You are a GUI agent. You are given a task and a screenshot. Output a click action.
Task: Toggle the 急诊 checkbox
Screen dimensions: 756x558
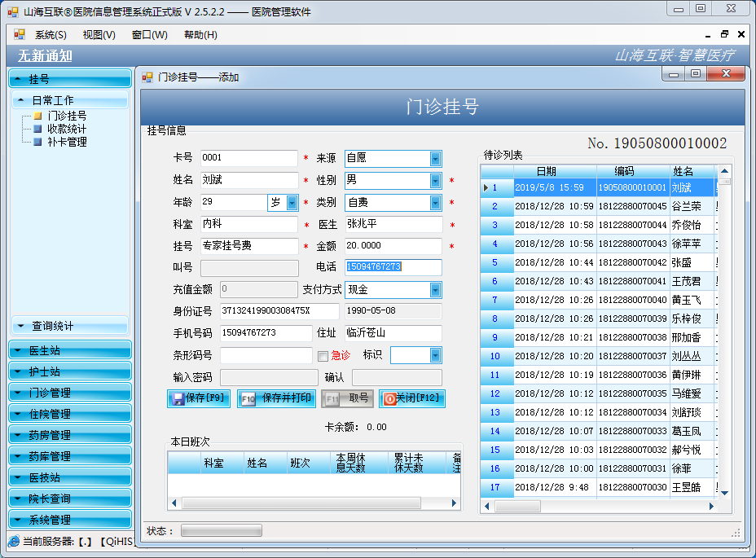coord(323,356)
